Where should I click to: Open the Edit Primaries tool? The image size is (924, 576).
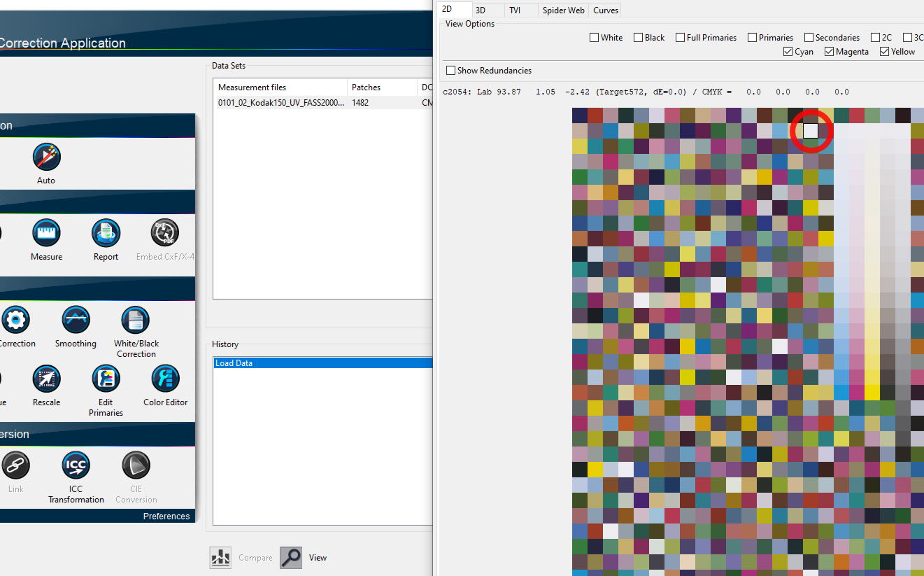coord(106,379)
